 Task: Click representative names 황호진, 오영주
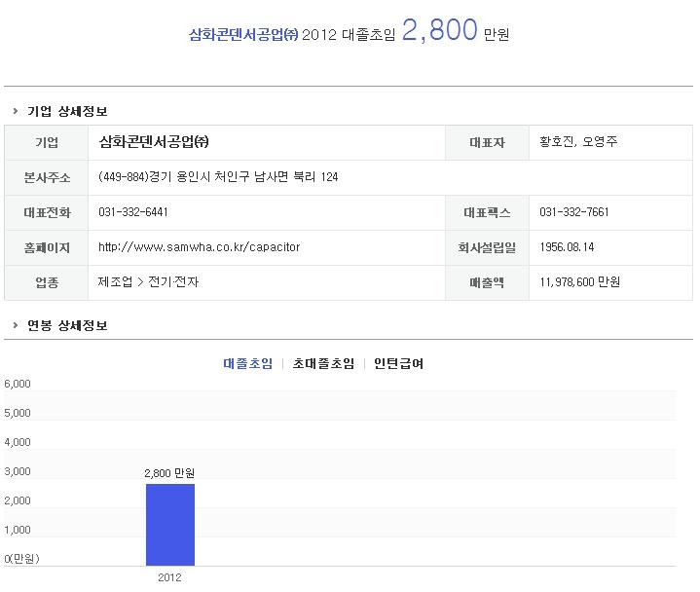point(578,142)
